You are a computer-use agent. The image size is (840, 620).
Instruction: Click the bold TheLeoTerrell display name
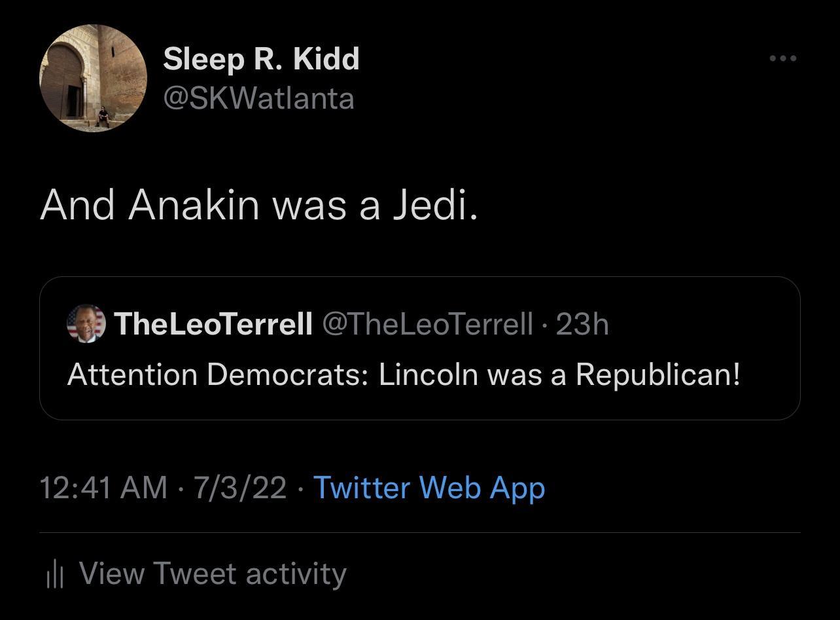(213, 323)
